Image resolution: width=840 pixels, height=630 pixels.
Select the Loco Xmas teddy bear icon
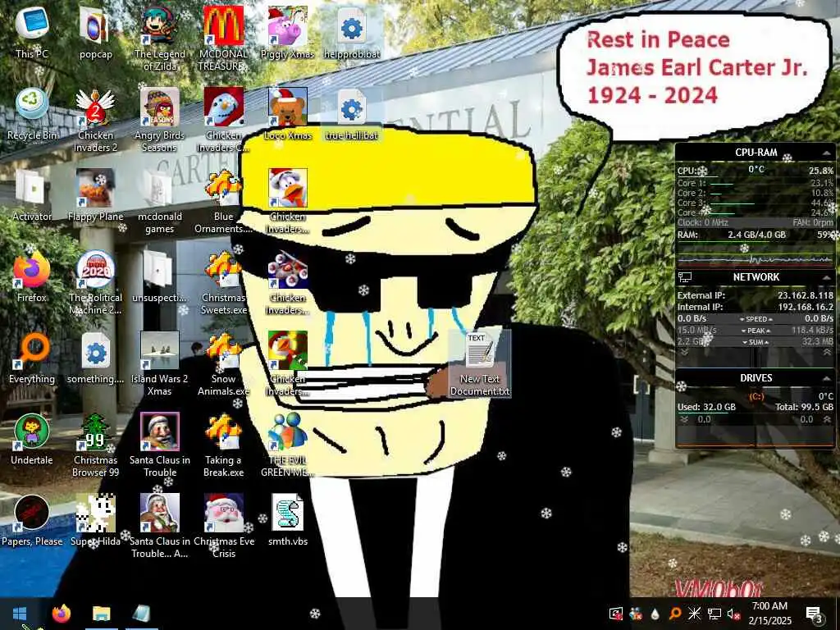pyautogui.click(x=288, y=114)
